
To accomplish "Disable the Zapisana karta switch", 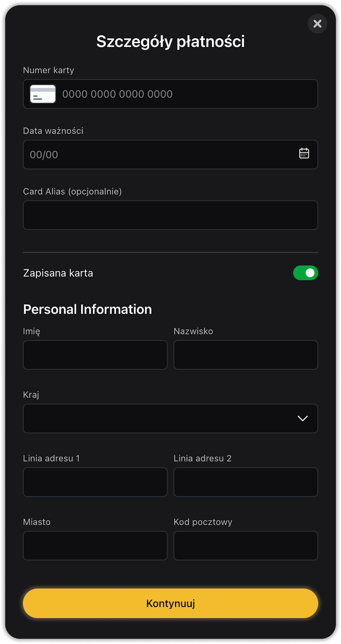I will pyautogui.click(x=305, y=273).
